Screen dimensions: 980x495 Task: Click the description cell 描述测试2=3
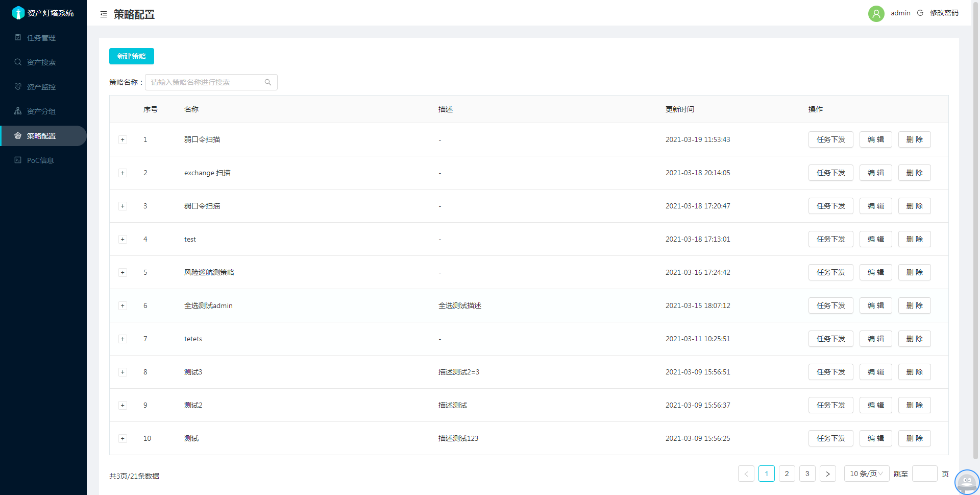click(459, 372)
